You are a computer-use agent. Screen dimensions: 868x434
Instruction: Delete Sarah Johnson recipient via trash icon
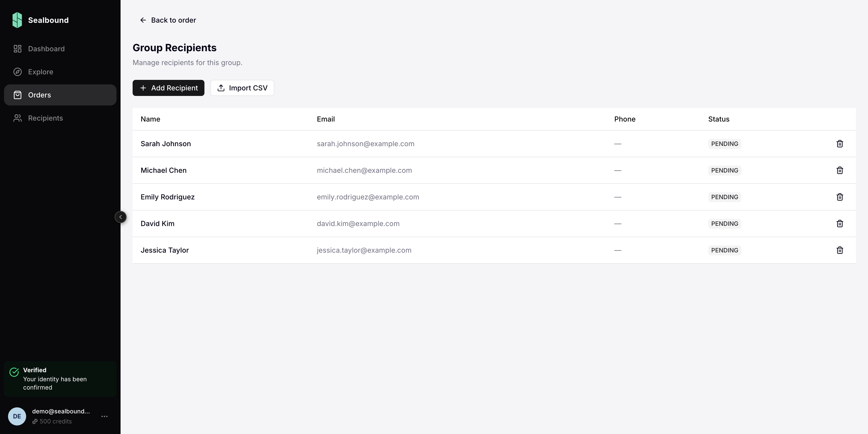tap(839, 144)
